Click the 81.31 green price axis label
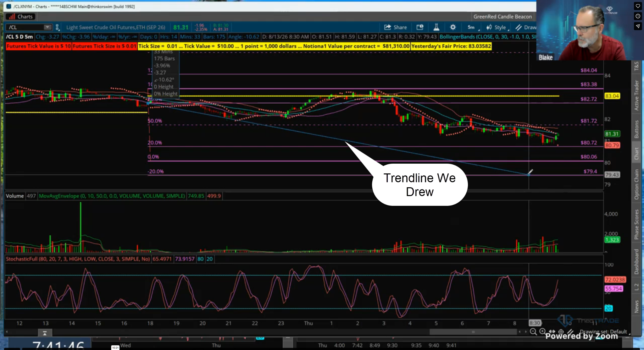 612,134
